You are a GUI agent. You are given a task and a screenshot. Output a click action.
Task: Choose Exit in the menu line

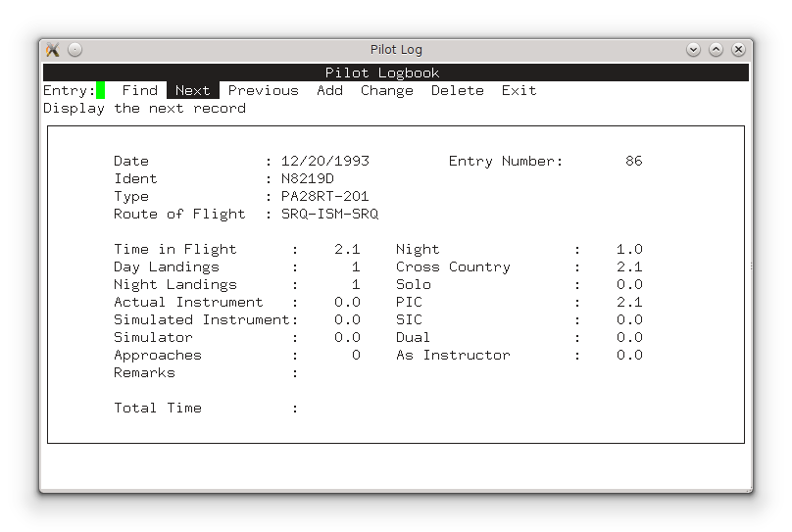pyautogui.click(x=519, y=90)
